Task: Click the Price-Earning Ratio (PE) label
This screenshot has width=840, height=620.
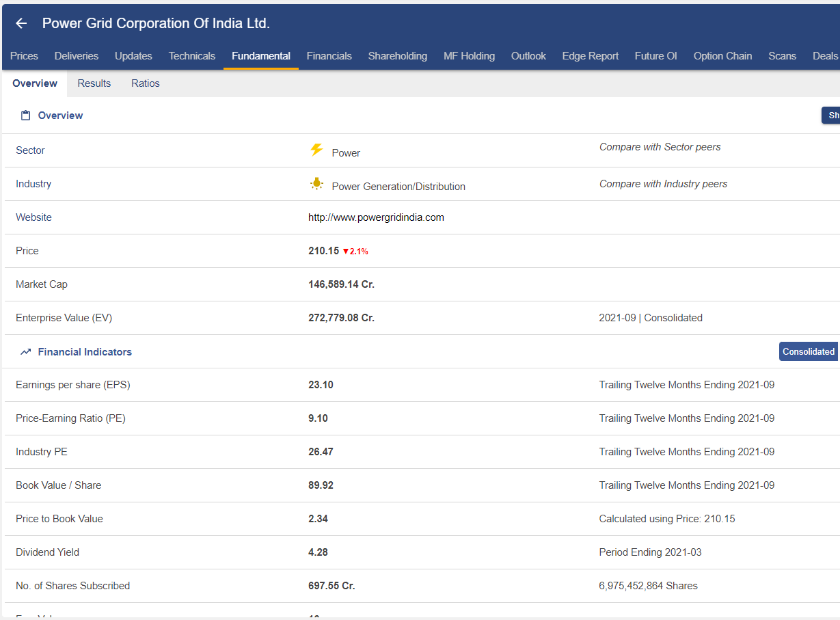Action: 70,418
